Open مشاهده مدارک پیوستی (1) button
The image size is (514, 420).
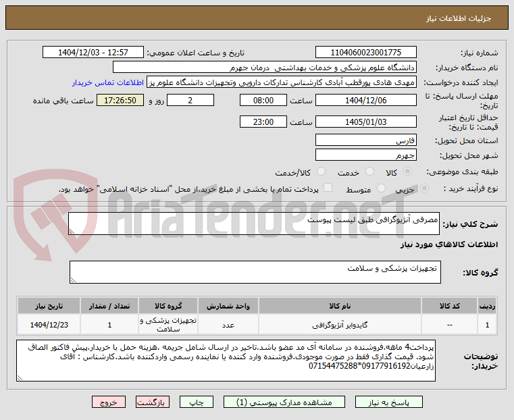[284, 402]
